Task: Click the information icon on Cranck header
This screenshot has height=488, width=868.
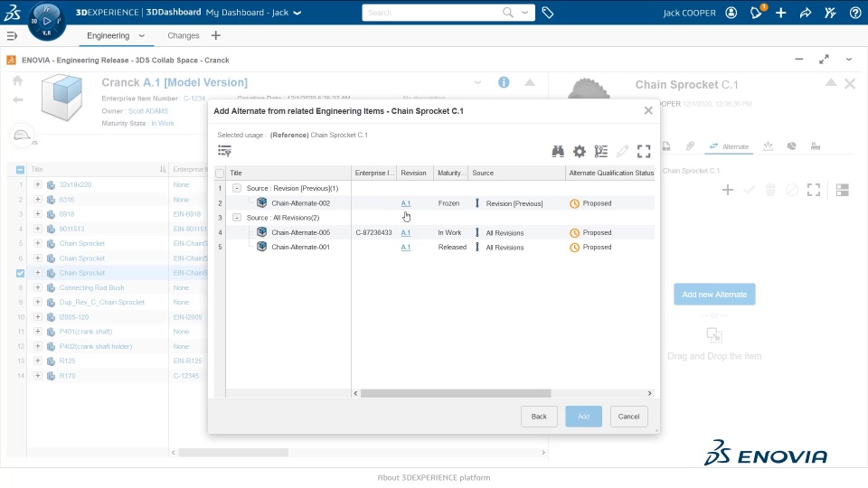Action: 504,82
